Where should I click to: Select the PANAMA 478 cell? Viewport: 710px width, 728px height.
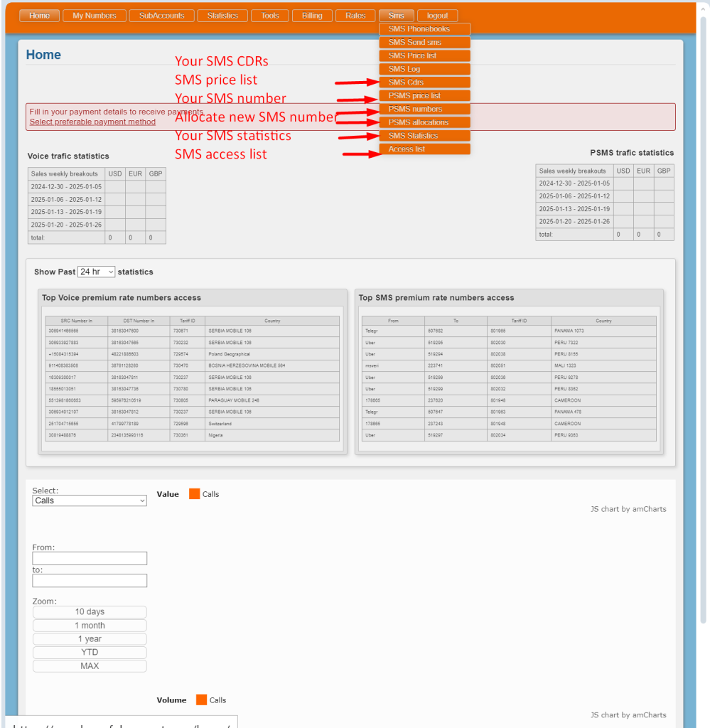[x=603, y=412]
